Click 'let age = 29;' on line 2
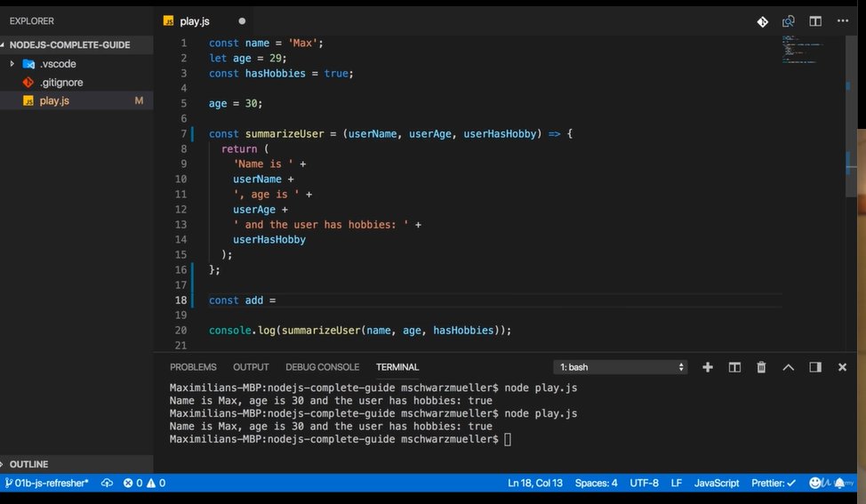Viewport: 866px width, 504px height. pyautogui.click(x=247, y=59)
